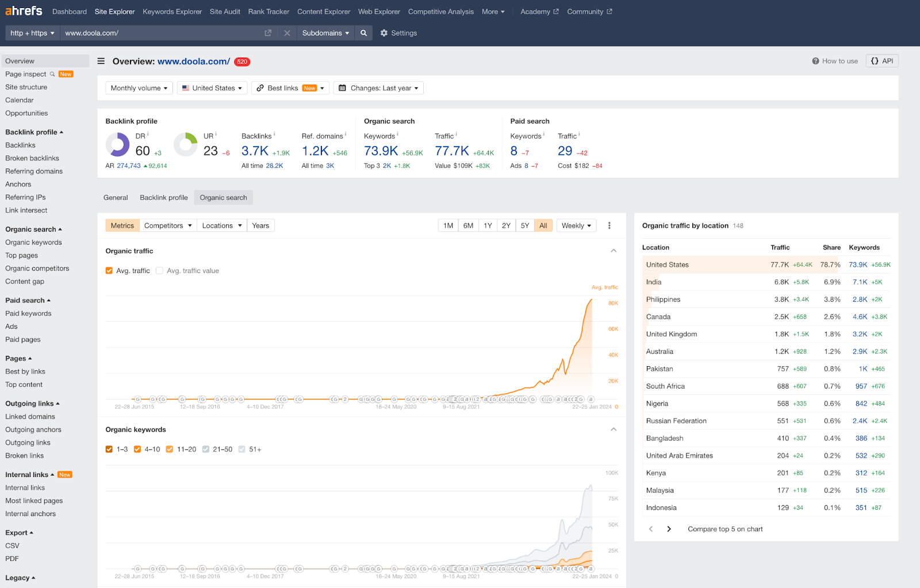Viewport: 920px width, 588px height.
Task: Click the URL input field
Action: point(161,33)
